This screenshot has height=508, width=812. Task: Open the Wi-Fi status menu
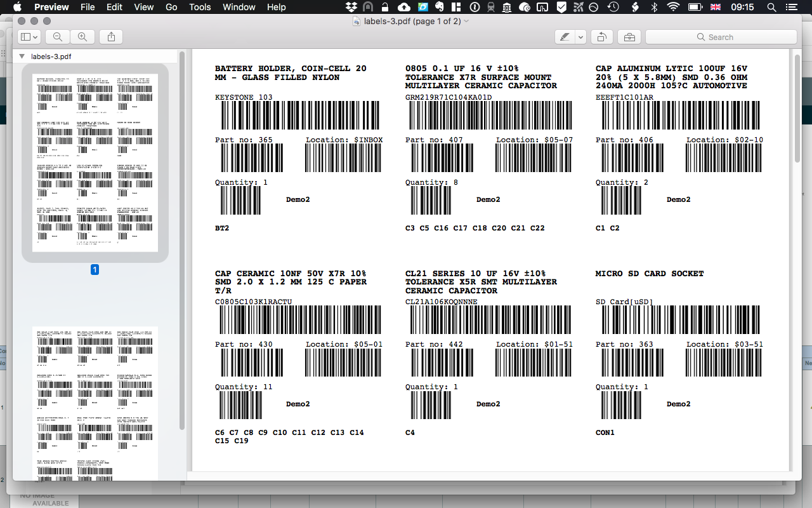click(x=674, y=7)
